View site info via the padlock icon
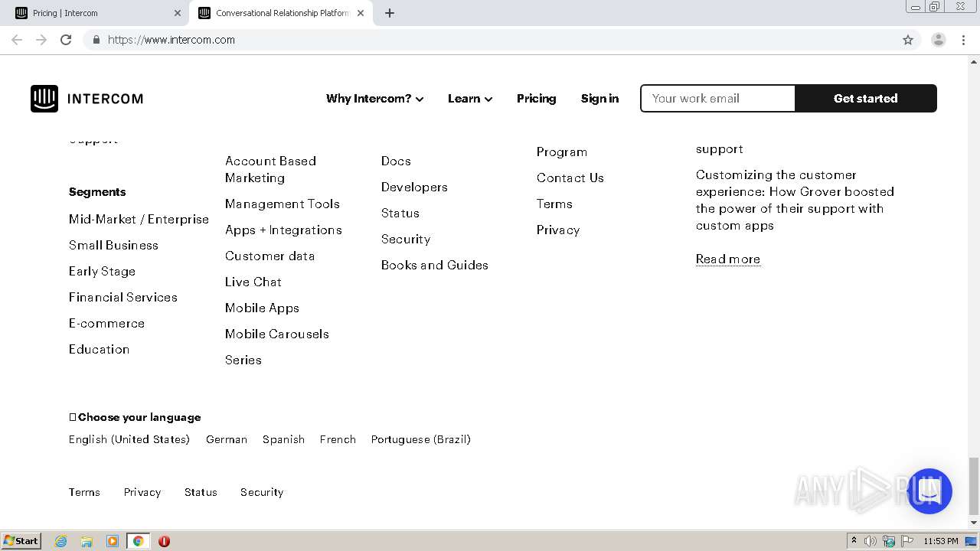The height and width of the screenshot is (551, 980). [x=96, y=40]
